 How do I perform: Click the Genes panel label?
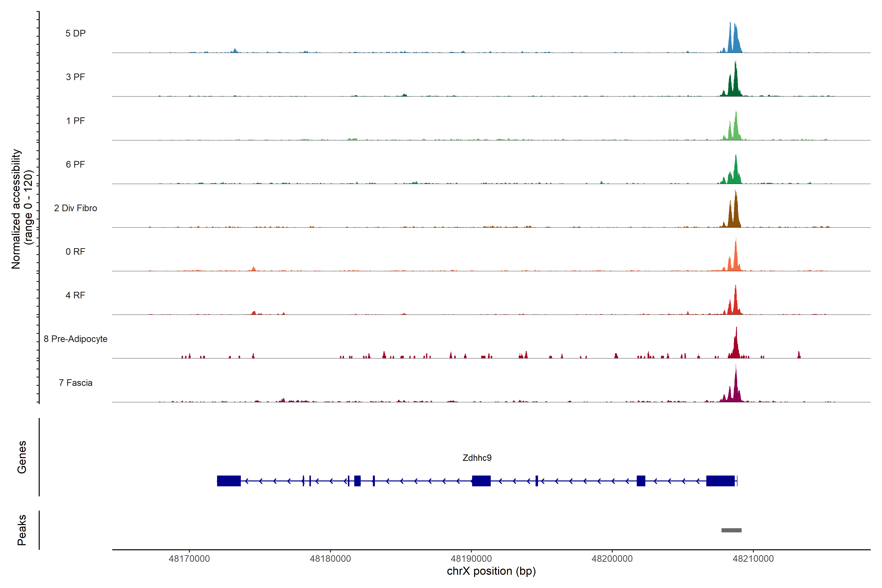tap(22, 457)
